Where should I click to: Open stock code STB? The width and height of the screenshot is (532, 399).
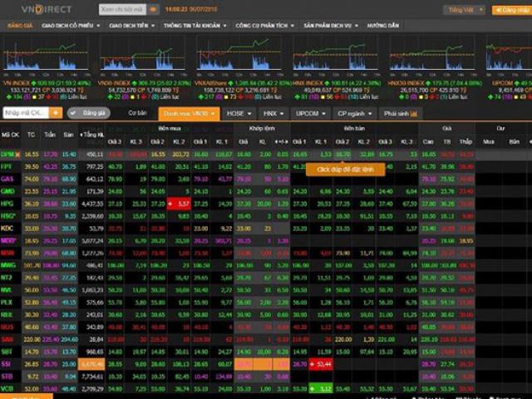(x=7, y=377)
